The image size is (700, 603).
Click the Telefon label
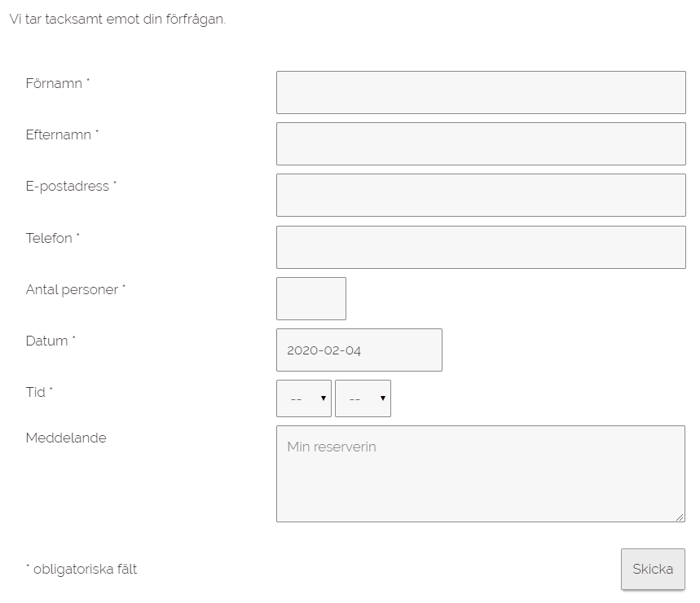(49, 238)
